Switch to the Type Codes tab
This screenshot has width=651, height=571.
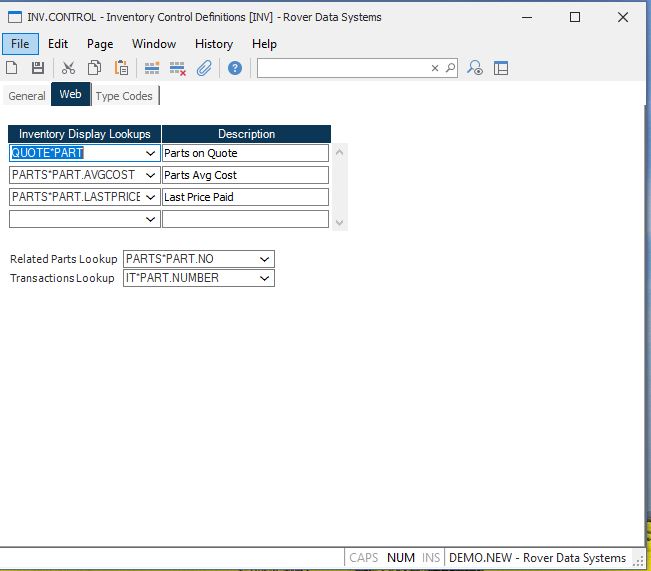[x=124, y=96]
